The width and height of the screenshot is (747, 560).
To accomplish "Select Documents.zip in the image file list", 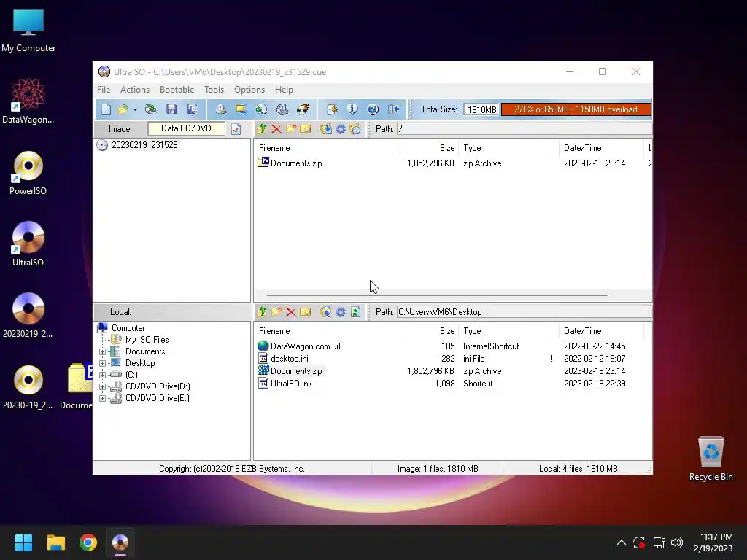I will click(x=296, y=163).
